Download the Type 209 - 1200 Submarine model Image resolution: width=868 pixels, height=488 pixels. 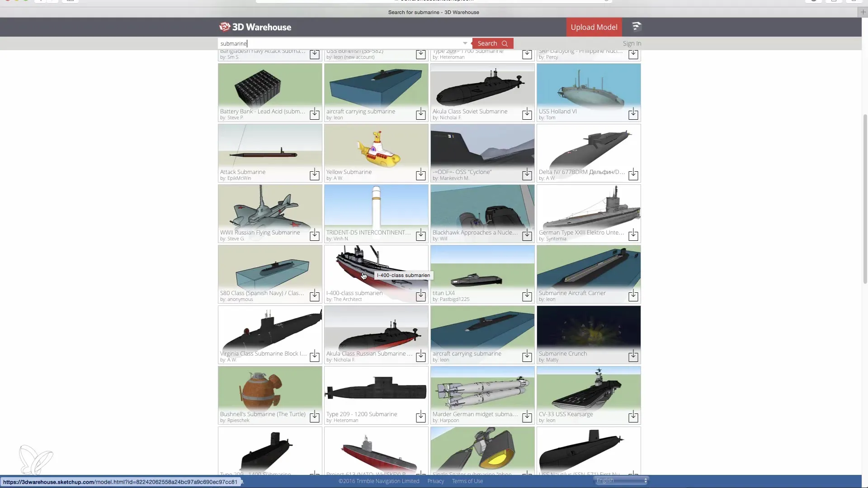[x=421, y=417]
